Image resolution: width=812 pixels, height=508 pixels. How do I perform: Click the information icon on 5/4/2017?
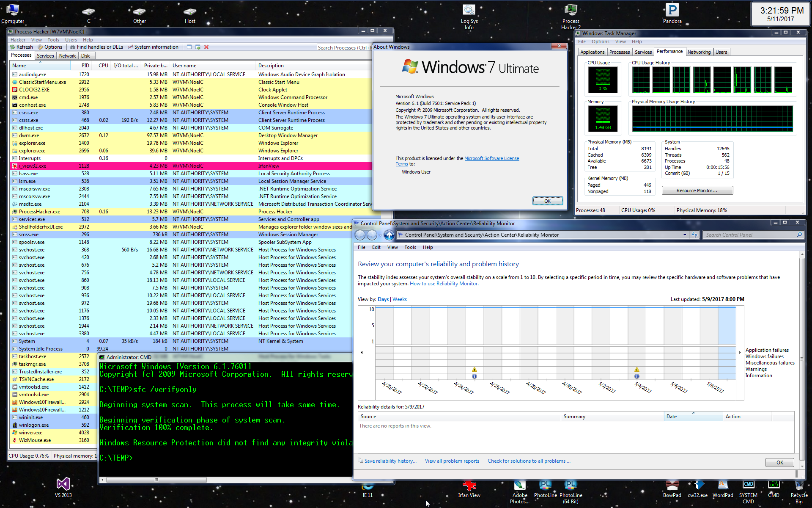636,376
